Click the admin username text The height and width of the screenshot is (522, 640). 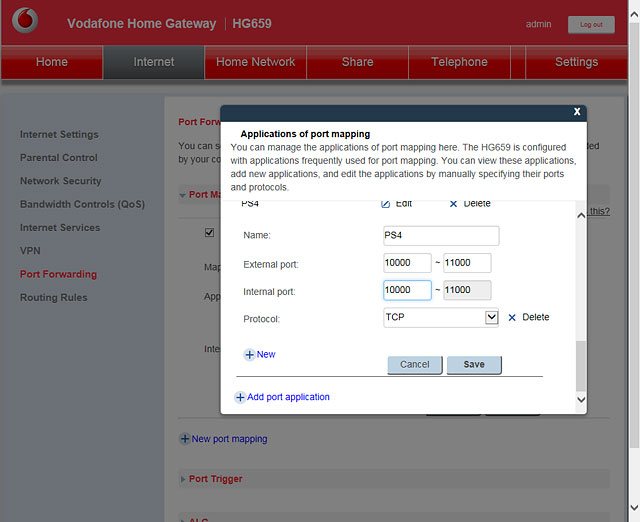tap(538, 24)
